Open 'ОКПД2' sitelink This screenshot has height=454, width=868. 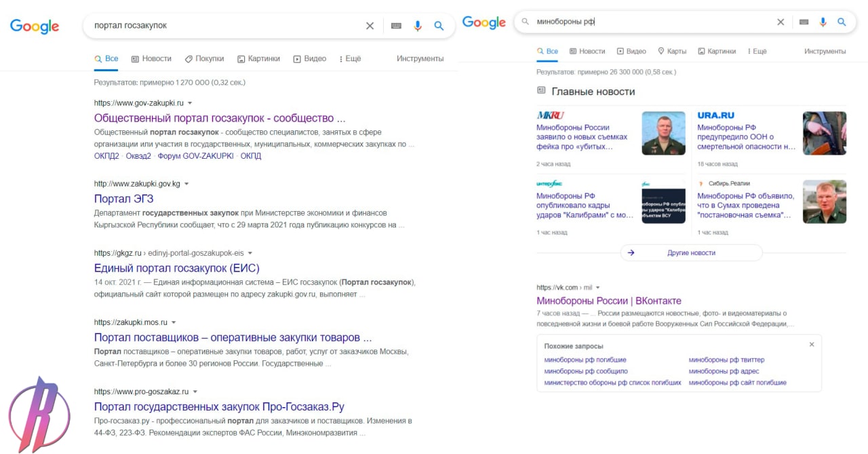(x=106, y=156)
